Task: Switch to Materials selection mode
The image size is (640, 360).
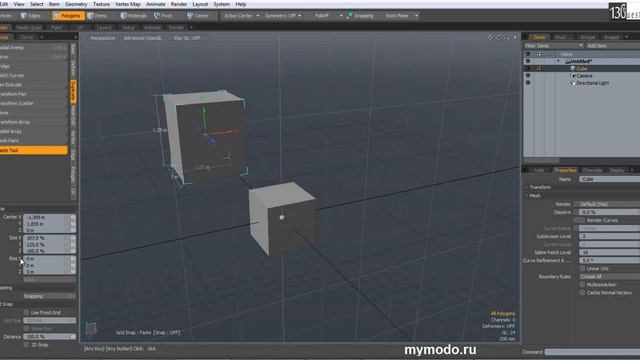Action: pos(133,16)
